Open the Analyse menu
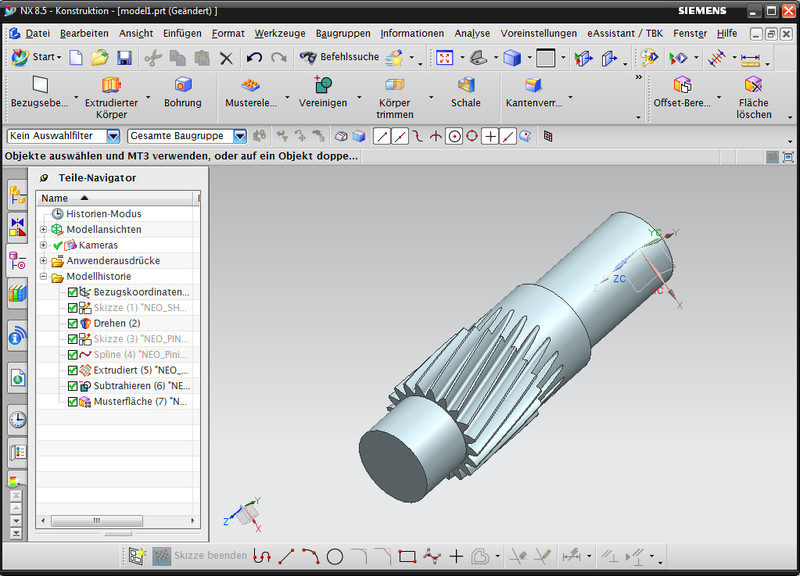 (x=472, y=33)
